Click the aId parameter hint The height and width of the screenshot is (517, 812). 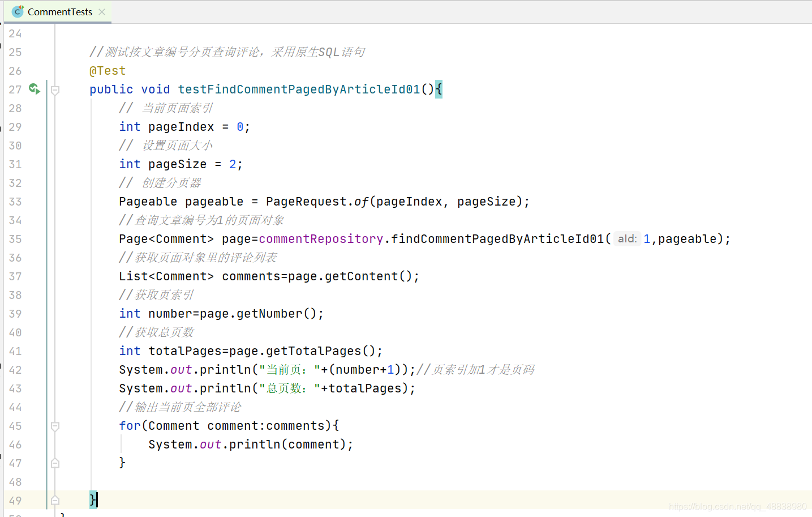pos(627,239)
